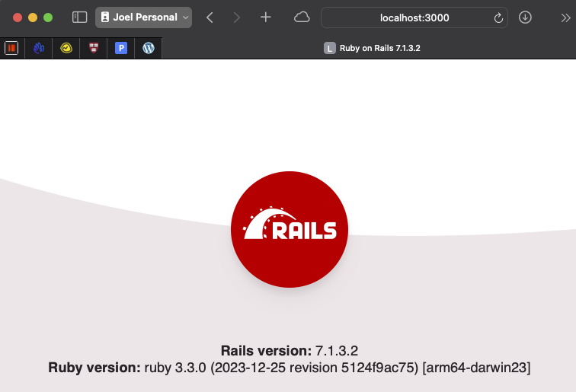Screen dimensions: 576x392
Task: Go back to the previous page
Action: [210, 17]
